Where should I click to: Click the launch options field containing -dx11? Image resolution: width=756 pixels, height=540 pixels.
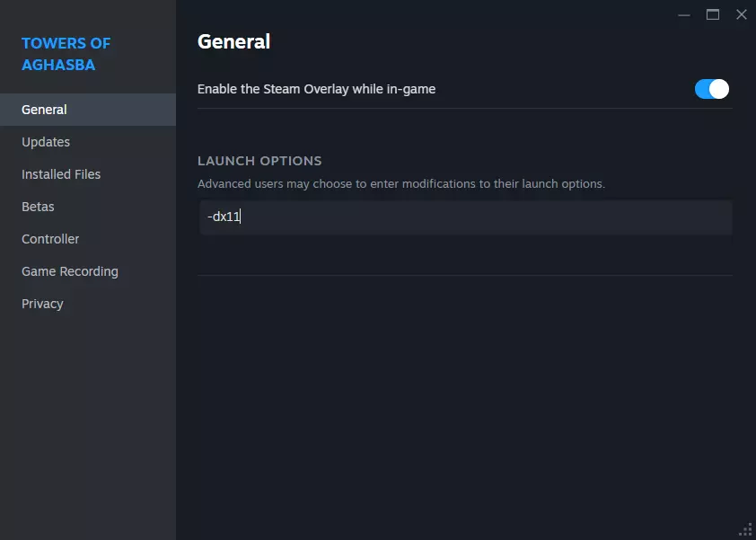pyautogui.click(x=464, y=217)
